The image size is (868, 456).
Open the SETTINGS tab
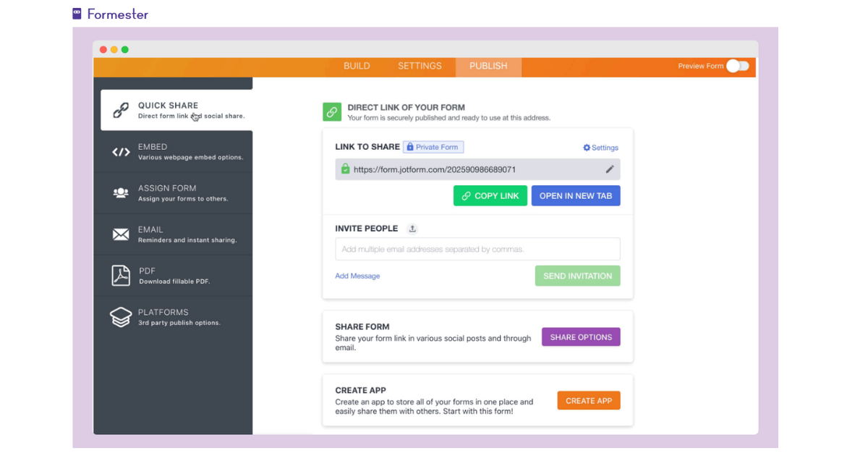coord(420,65)
